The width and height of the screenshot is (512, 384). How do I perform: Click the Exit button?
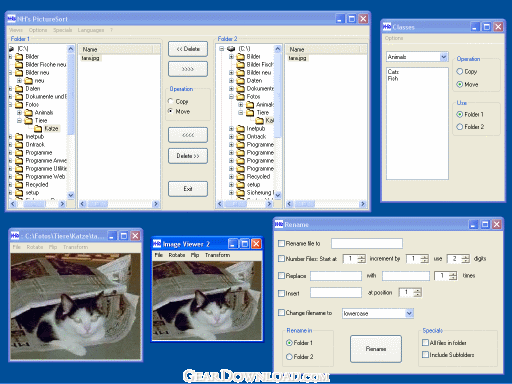(x=188, y=189)
